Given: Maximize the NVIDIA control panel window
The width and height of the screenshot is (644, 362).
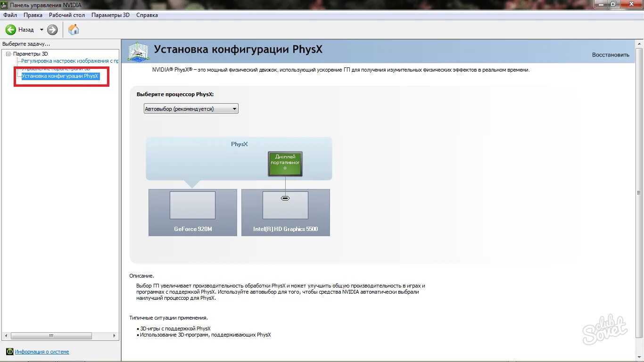Looking at the screenshot, I should (613, 4).
